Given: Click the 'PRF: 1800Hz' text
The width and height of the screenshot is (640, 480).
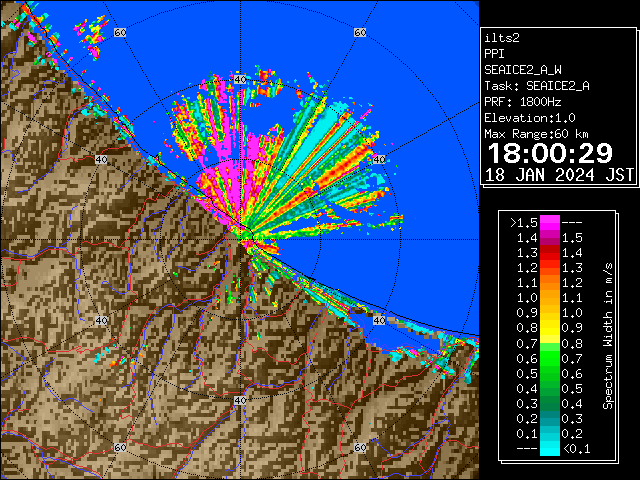Looking at the screenshot, I should click(x=522, y=102).
